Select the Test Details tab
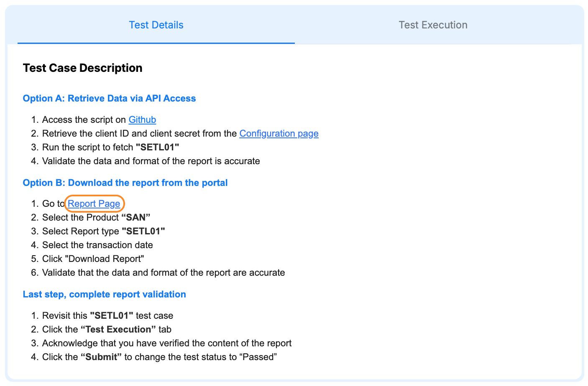The height and width of the screenshot is (386, 588). tap(156, 25)
